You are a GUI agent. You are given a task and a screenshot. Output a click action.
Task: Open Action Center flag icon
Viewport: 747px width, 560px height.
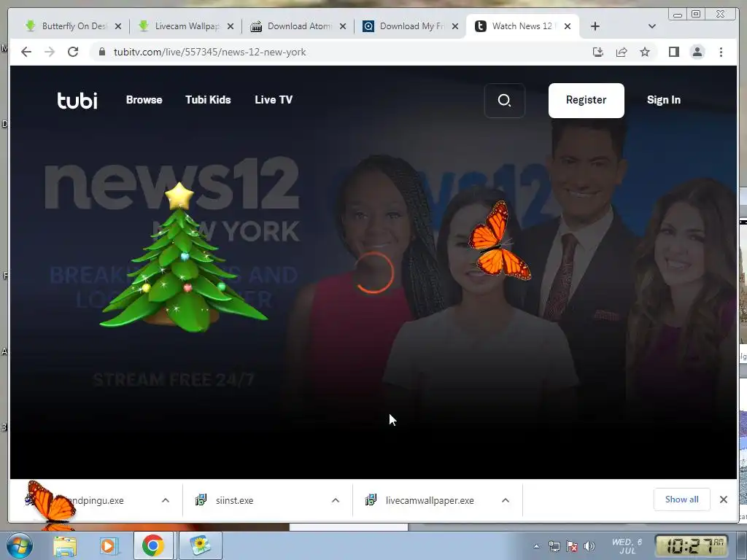coord(572,546)
